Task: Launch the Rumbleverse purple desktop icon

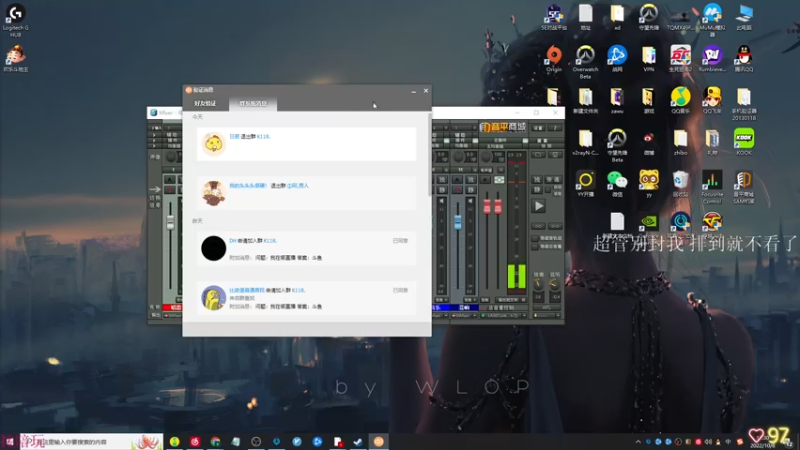Action: pos(712,58)
